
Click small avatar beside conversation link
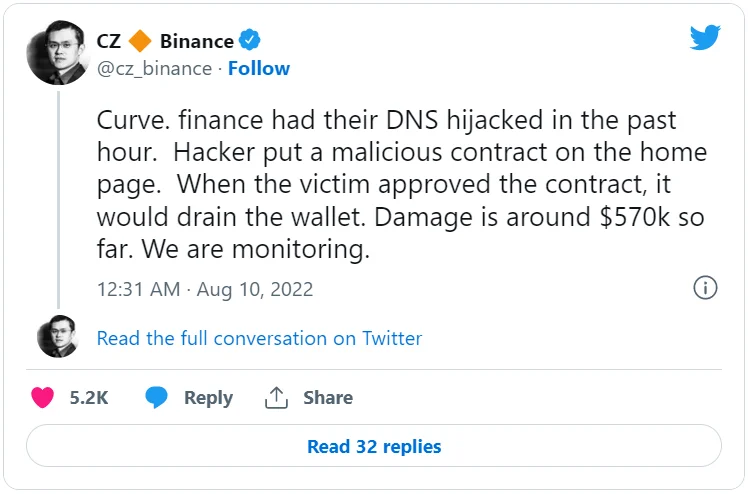58,337
